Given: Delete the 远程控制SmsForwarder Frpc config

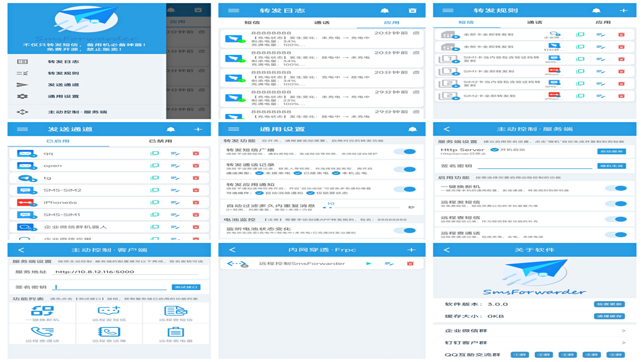Looking at the screenshot, I should (410, 263).
